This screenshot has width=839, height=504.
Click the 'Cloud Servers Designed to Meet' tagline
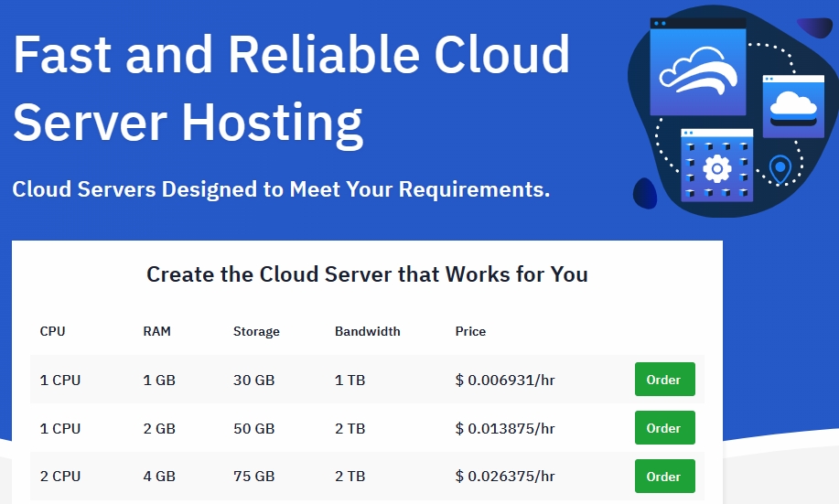coord(281,189)
